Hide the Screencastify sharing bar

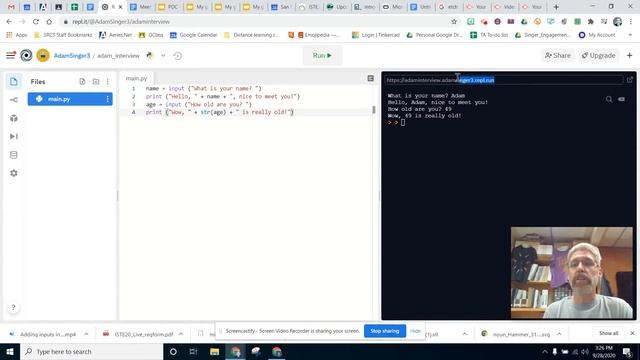click(415, 331)
